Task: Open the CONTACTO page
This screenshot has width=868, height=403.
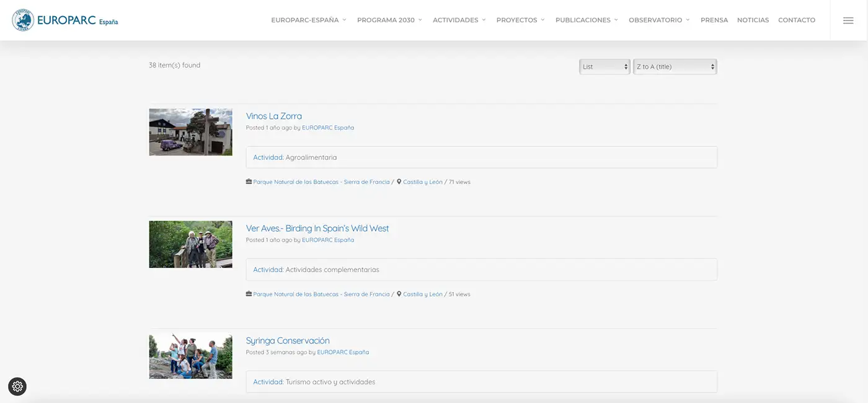Action: 797,20
